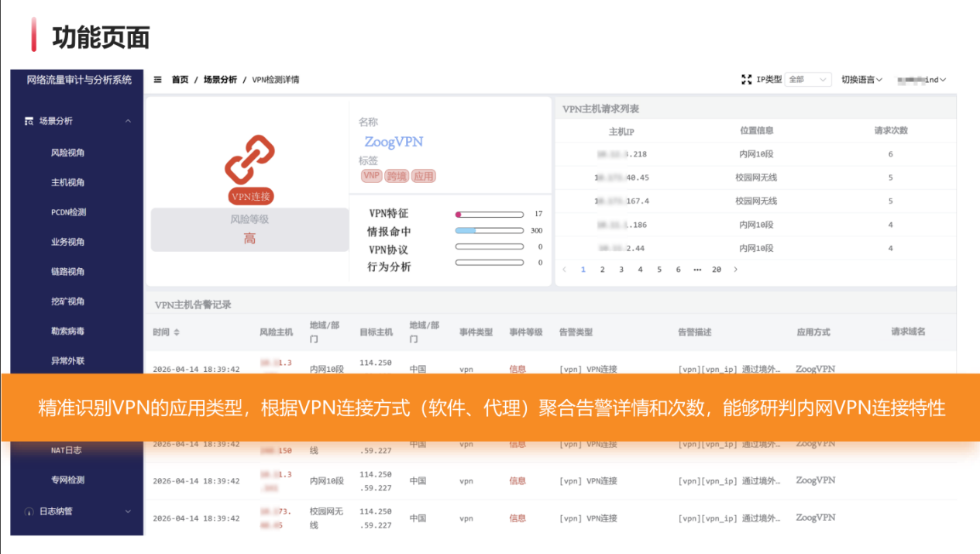This screenshot has width=980, height=554.
Task: Click the 首页 breadcrumb link
Action: tap(180, 80)
